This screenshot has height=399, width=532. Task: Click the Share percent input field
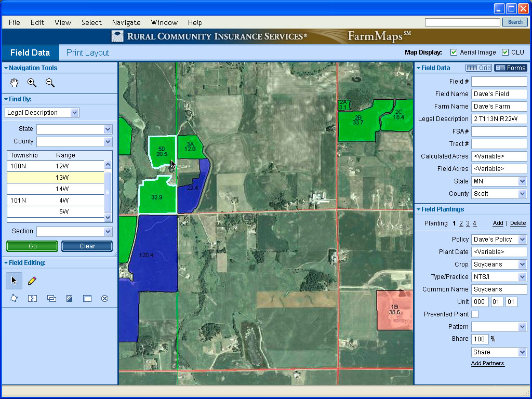click(x=480, y=339)
